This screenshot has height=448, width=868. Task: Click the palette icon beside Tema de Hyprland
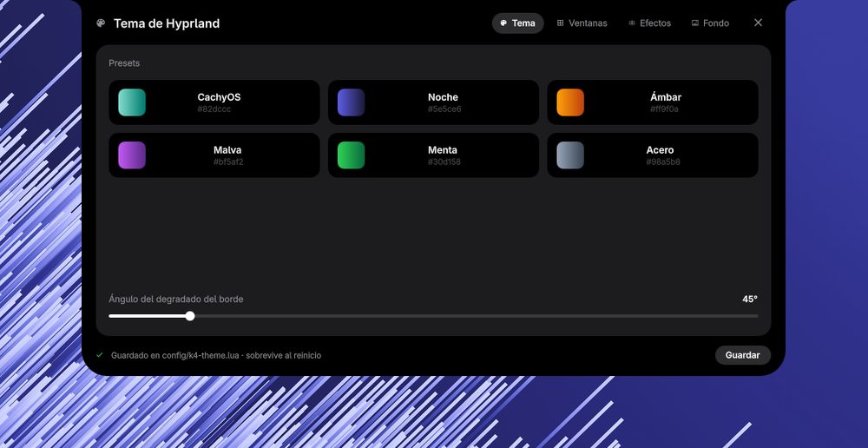tap(101, 23)
